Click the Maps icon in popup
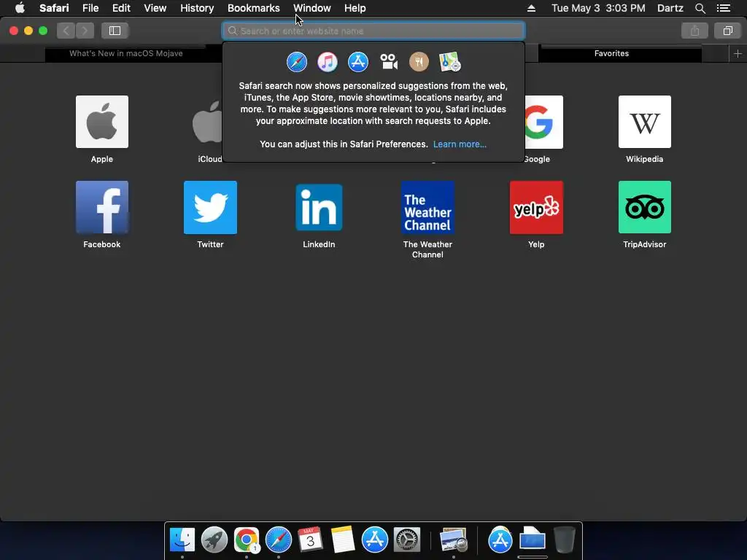Screen dimensions: 747x560 coord(449,62)
